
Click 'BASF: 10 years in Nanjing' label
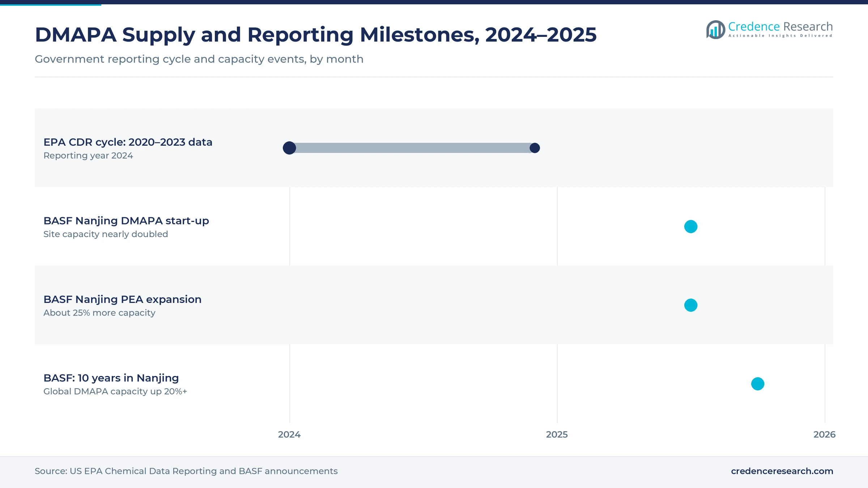pos(111,378)
